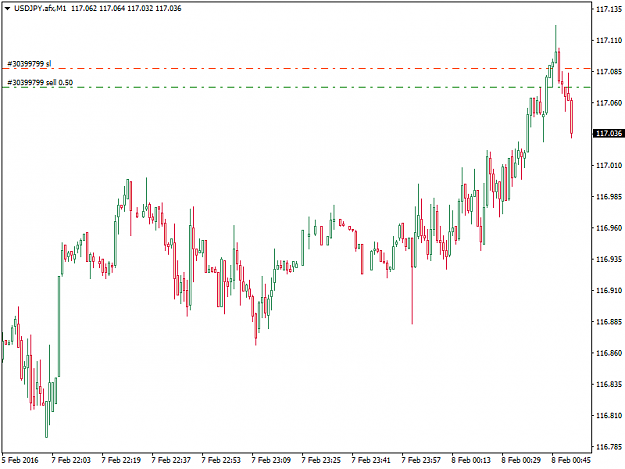Click the 117.085 price scale label
The width and height of the screenshot is (625, 469).
click(609, 72)
